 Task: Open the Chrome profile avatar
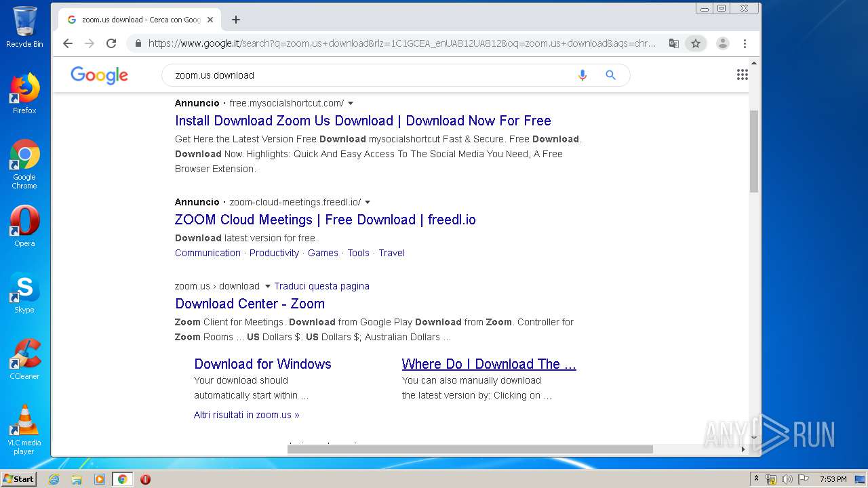723,43
